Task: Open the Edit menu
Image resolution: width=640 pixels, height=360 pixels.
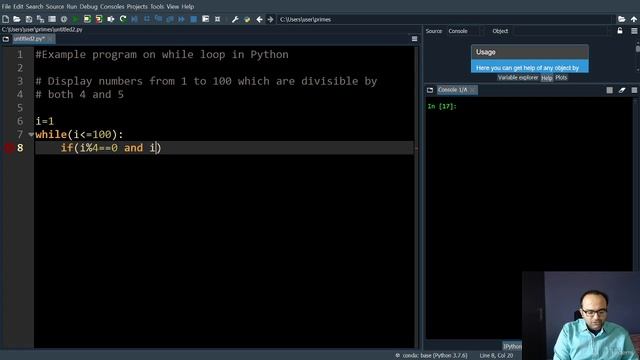Action: click(x=18, y=7)
